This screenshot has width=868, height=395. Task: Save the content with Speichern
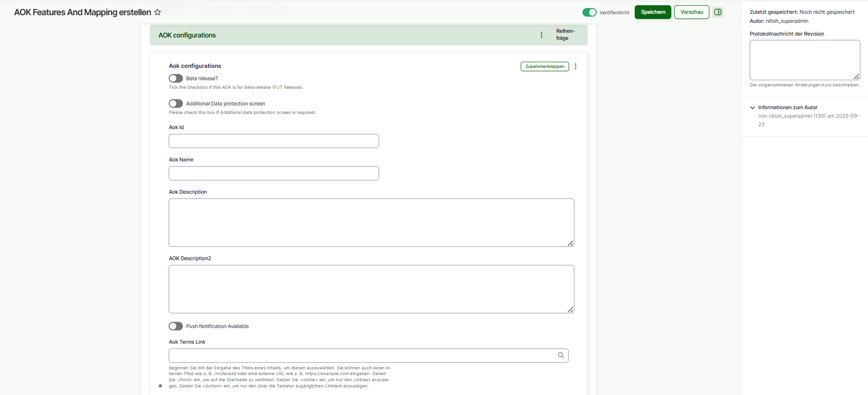pyautogui.click(x=653, y=12)
